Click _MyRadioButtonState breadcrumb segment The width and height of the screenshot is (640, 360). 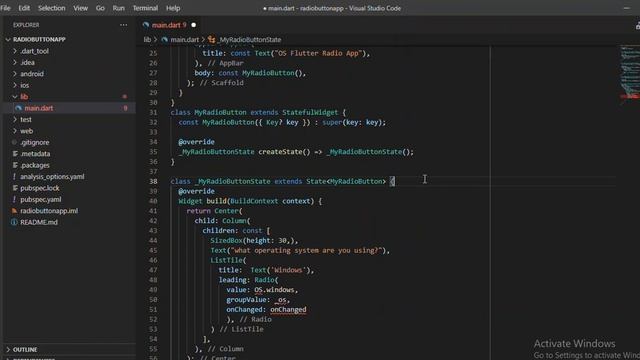pyautogui.click(x=249, y=40)
